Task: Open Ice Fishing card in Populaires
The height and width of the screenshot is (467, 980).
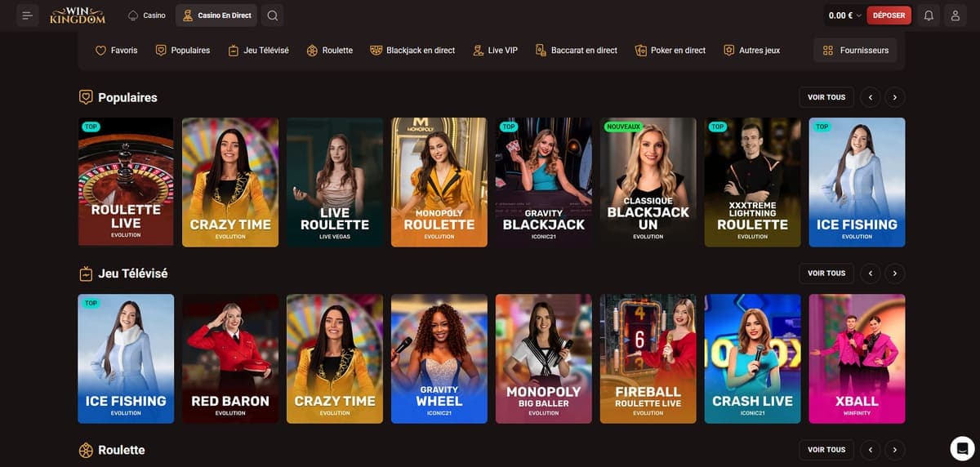Action: 857,182
